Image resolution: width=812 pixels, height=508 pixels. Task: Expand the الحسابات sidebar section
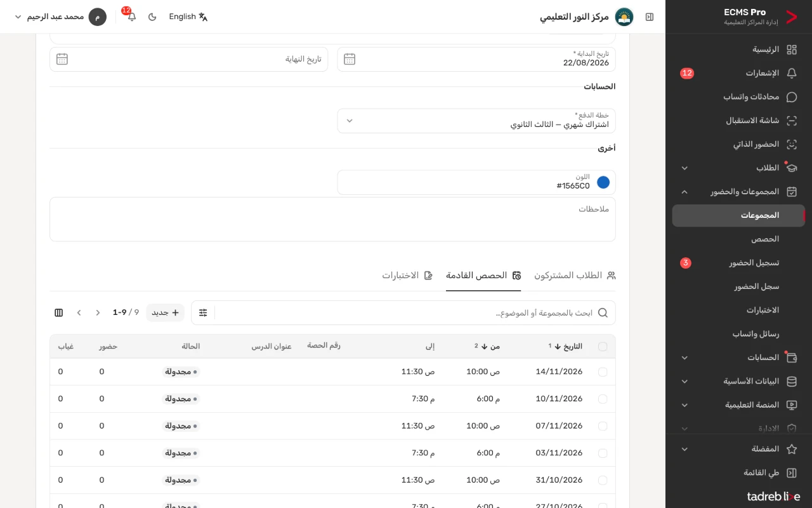click(739, 358)
